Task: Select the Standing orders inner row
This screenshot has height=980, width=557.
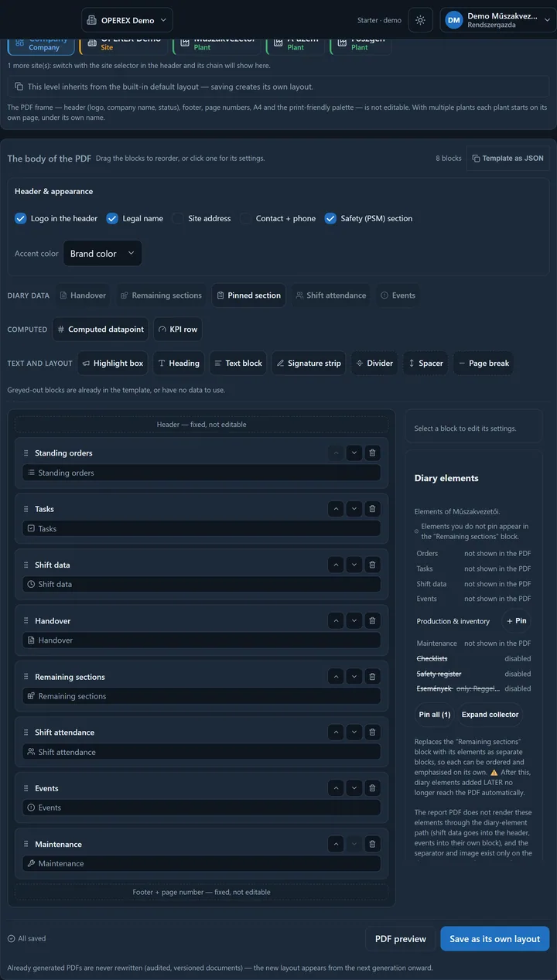Action: pos(201,473)
